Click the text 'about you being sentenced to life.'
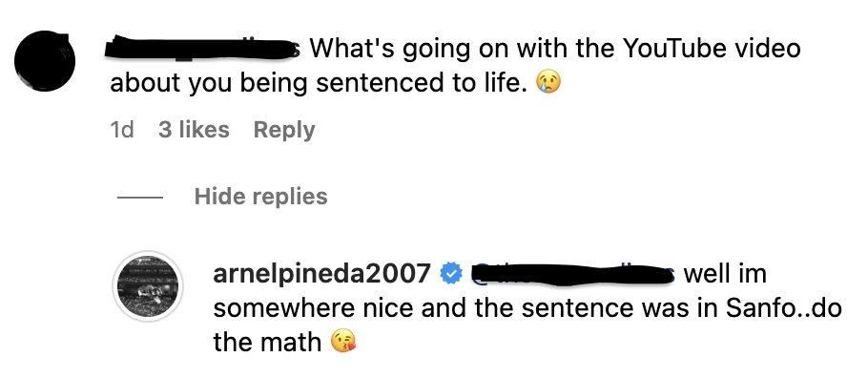868x378 pixels. (x=319, y=84)
